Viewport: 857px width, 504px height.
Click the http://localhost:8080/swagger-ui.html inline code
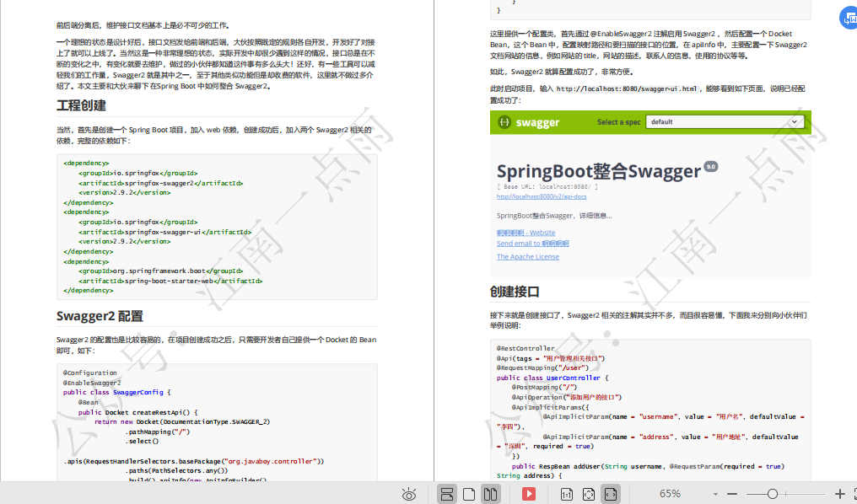pyautogui.click(x=627, y=88)
